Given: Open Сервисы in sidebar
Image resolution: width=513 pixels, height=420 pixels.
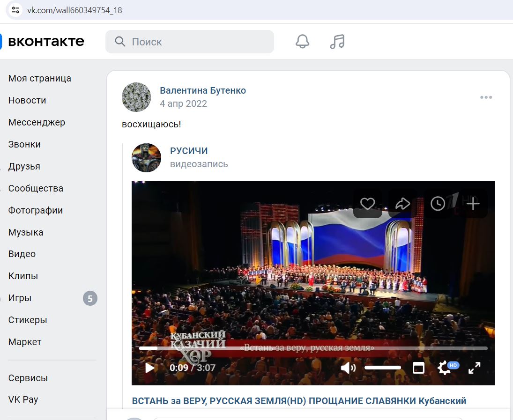Looking at the screenshot, I should (28, 378).
